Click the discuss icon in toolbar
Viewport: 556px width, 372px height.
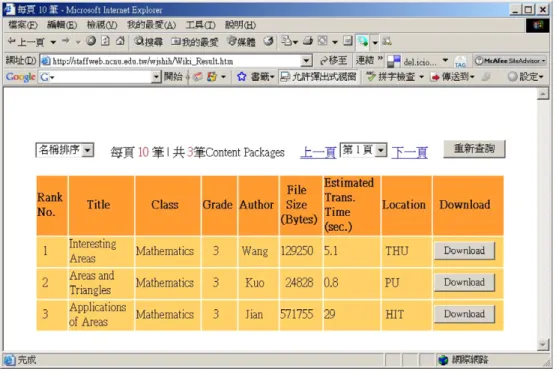tap(348, 41)
